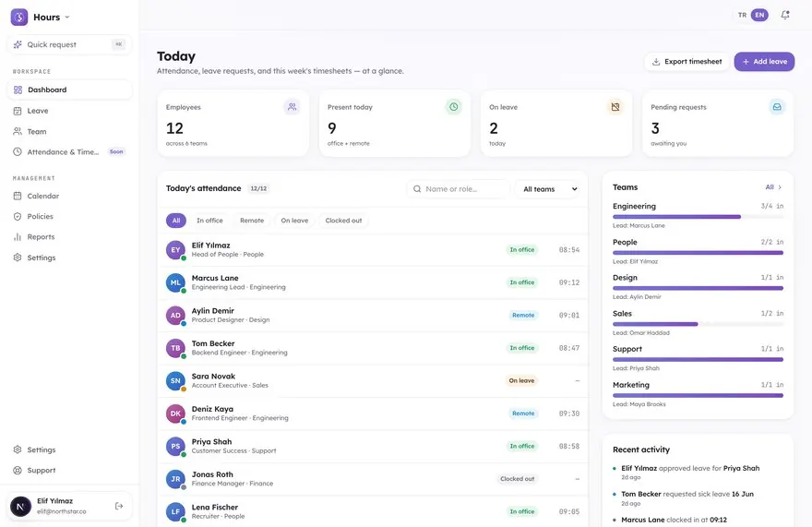This screenshot has width=812, height=527.
Task: Open notifications bell icon
Action: click(785, 15)
